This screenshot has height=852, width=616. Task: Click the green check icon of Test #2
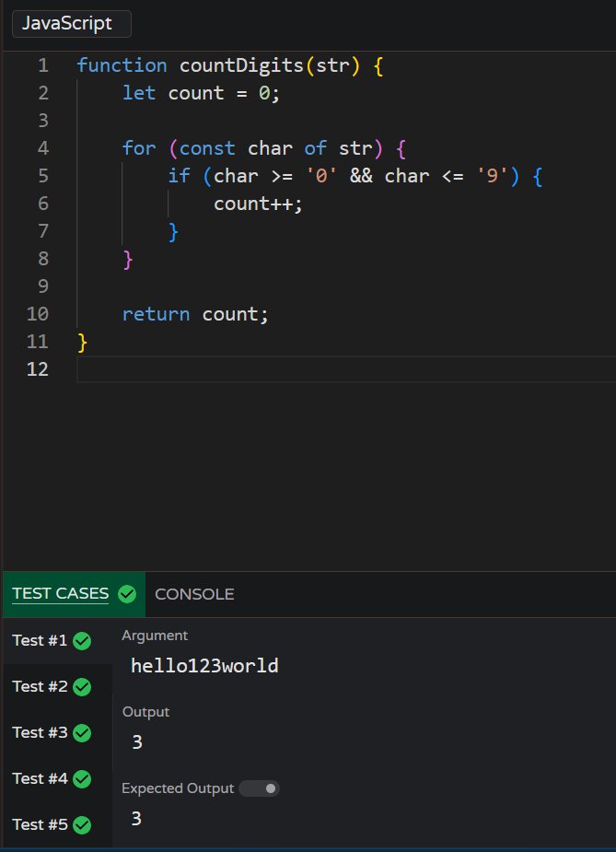tap(82, 687)
